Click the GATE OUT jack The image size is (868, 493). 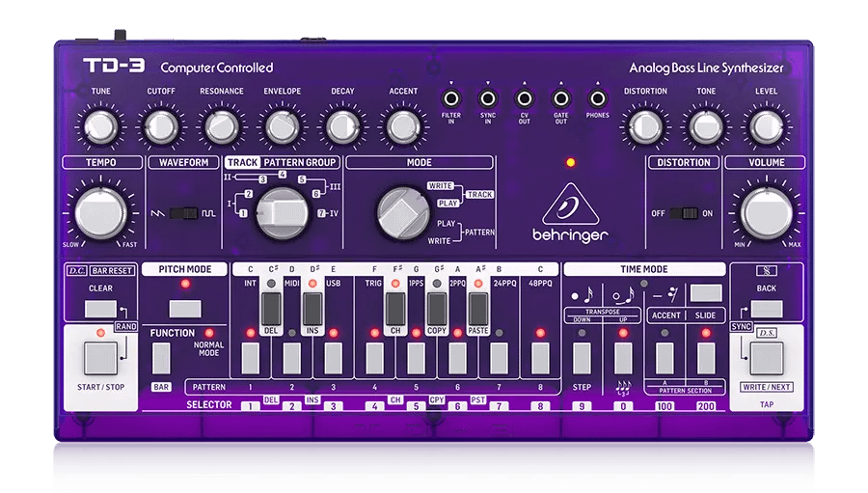tap(561, 98)
